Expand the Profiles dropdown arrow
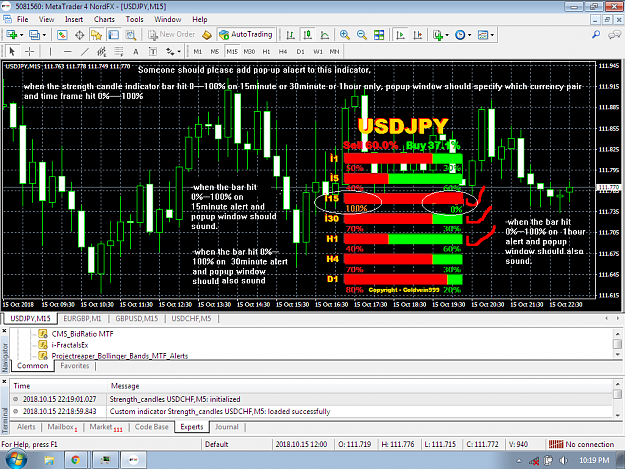Image resolution: width=625 pixels, height=469 pixels. pyautogui.click(x=44, y=35)
